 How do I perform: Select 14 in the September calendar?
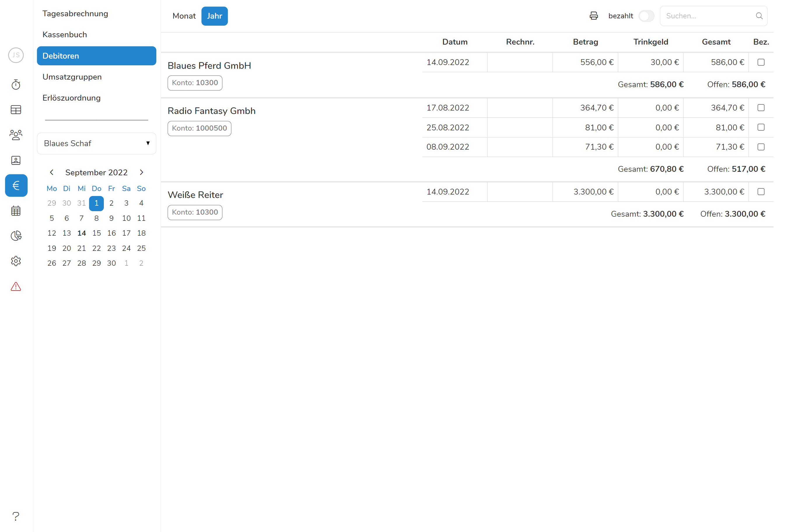[81, 233]
